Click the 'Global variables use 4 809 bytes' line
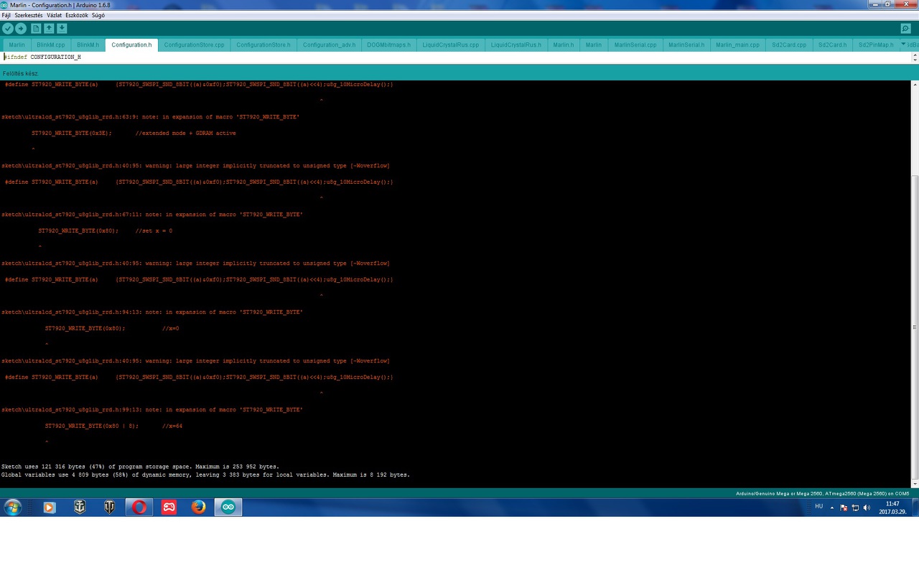Image resolution: width=919 pixels, height=588 pixels. tap(205, 475)
